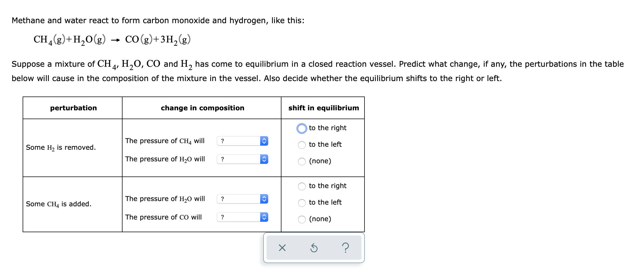Viewport: 644px width, 273px height.
Task: Click the 'Some H2 is removed.' cell
Action: (61, 148)
